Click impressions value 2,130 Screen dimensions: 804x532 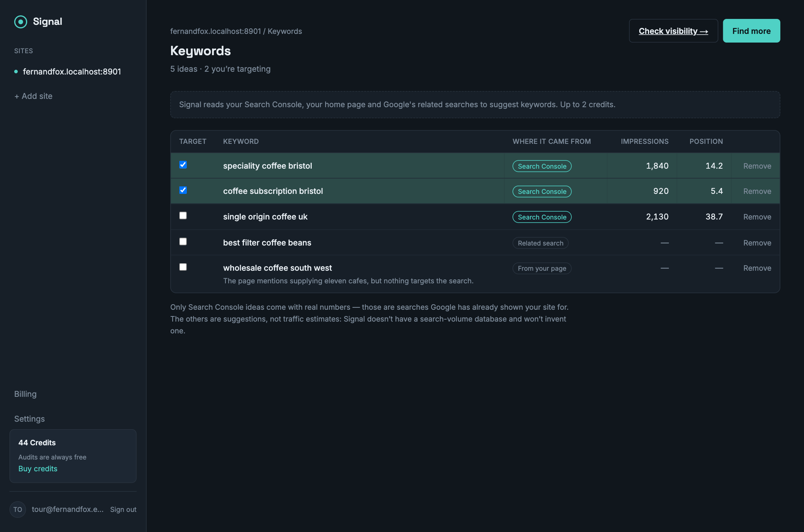click(657, 217)
